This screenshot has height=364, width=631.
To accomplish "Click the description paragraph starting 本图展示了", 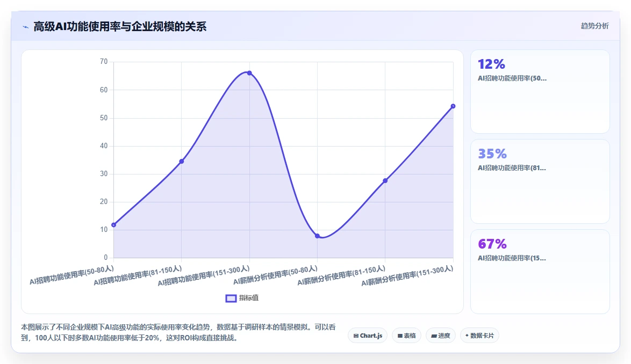I will pyautogui.click(x=178, y=333).
